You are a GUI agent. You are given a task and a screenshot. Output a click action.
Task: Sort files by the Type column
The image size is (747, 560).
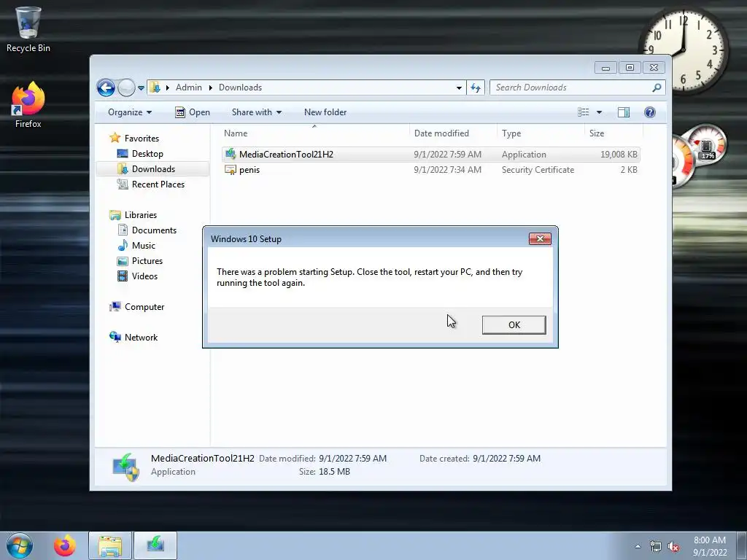[x=541, y=133]
